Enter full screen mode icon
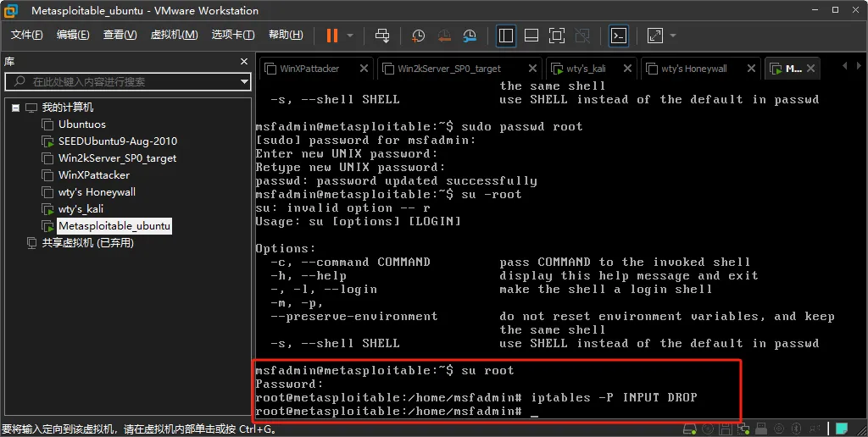Viewport: 868px width, 437px height. [557, 36]
